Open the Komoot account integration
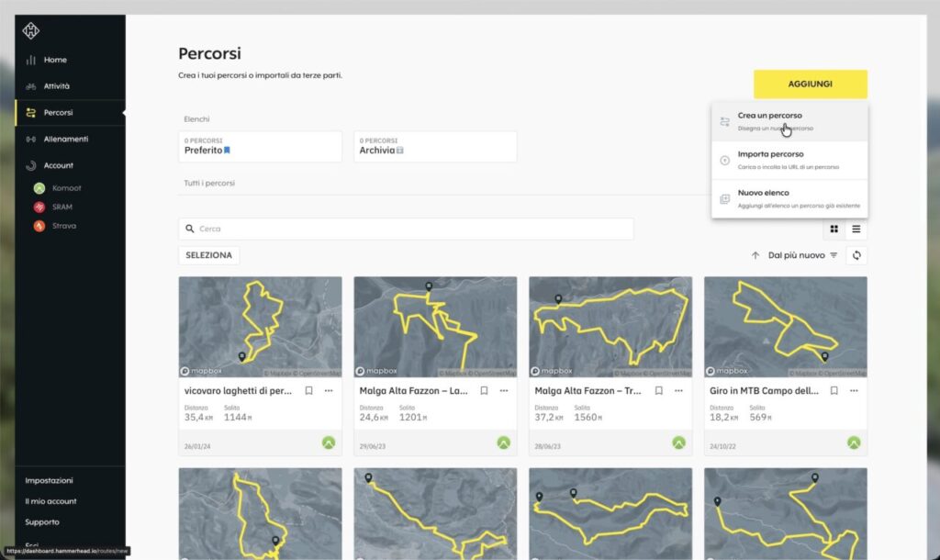This screenshot has width=940, height=560. [66, 188]
